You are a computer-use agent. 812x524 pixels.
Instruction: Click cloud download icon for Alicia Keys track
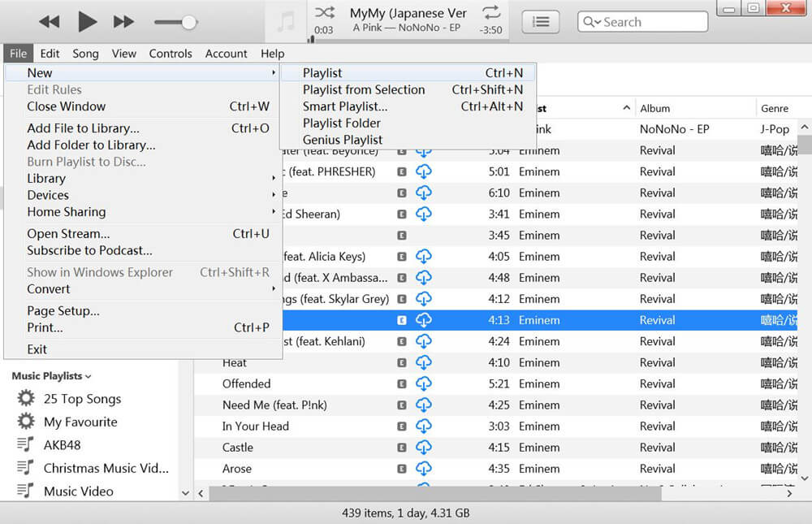424,257
